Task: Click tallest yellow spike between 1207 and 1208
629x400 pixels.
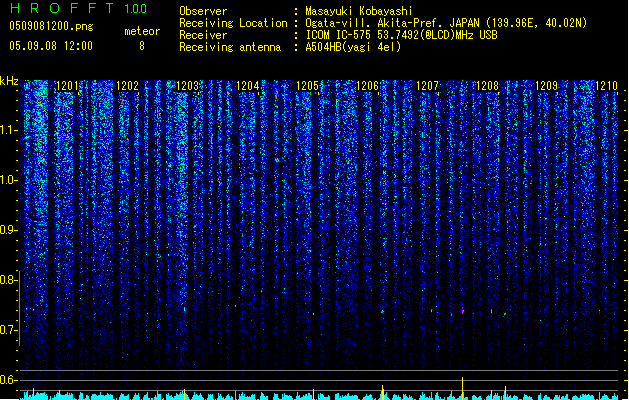Action: (463, 388)
